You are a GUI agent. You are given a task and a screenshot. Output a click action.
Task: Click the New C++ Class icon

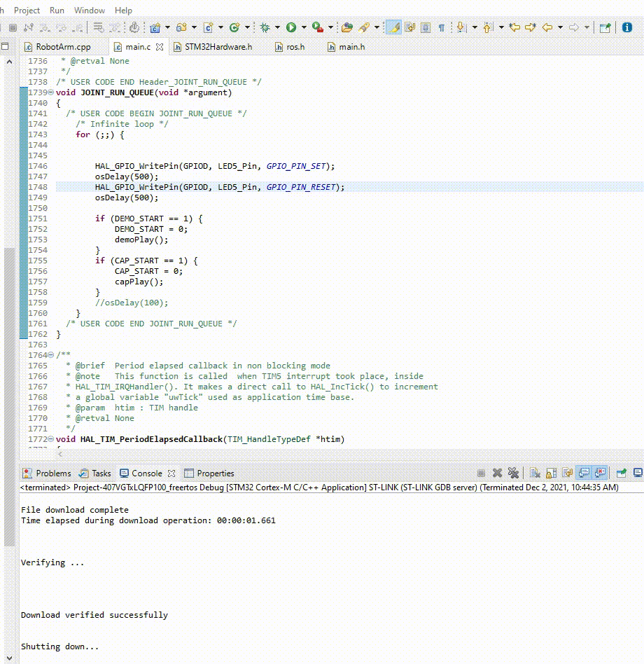pos(234,28)
